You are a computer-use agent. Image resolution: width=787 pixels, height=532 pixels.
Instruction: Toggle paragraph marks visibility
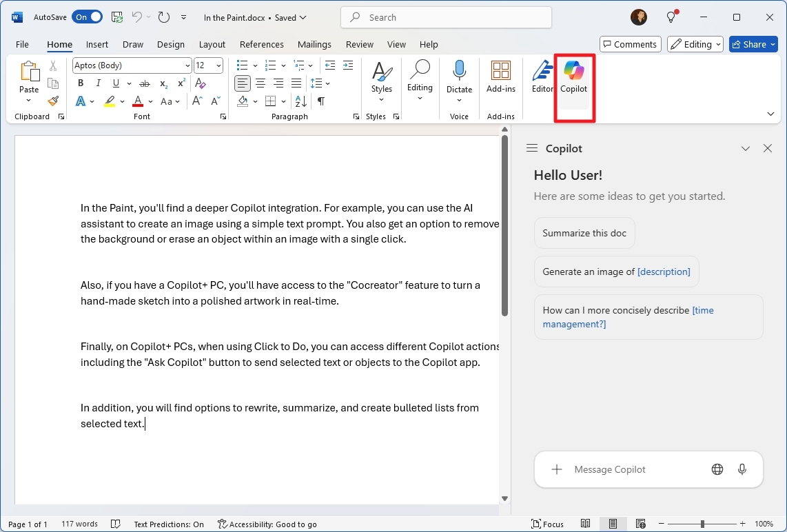pyautogui.click(x=320, y=101)
